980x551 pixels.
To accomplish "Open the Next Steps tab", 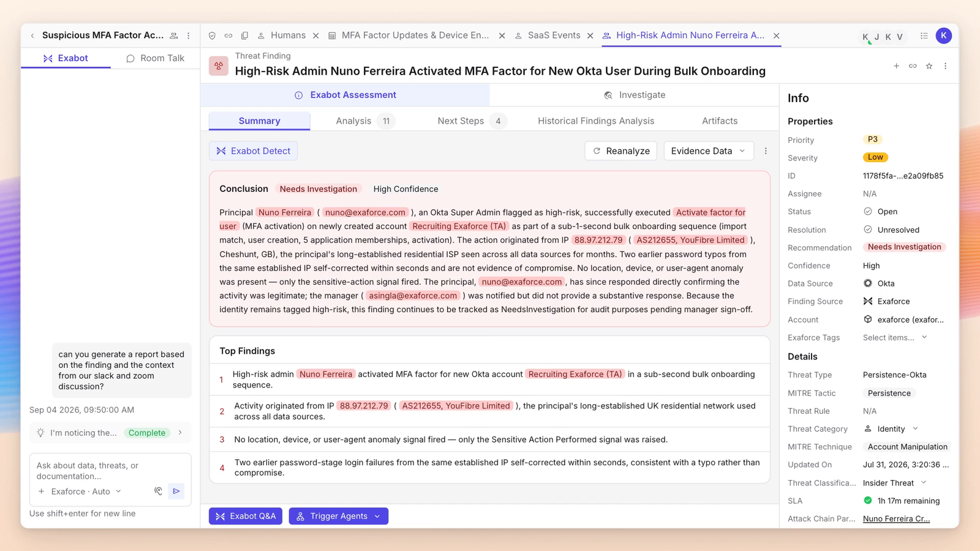I will tap(472, 121).
